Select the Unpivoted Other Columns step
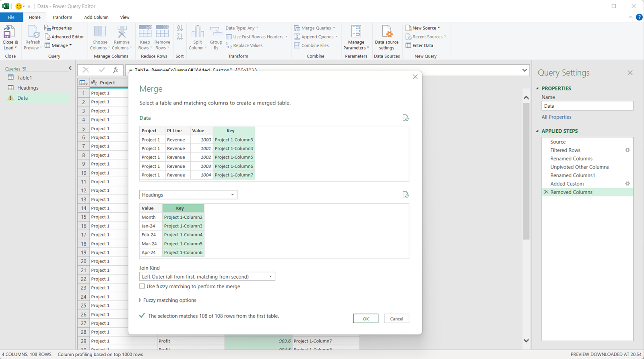The image size is (644, 359). [580, 167]
